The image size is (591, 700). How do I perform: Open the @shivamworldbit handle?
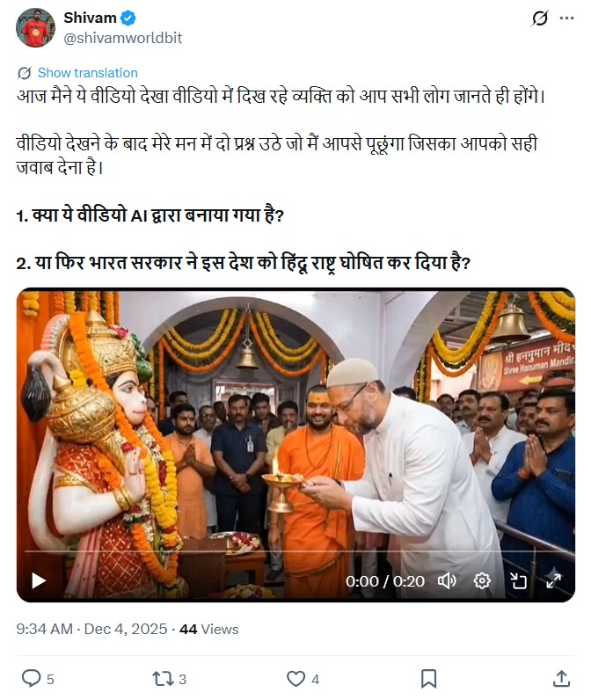coord(123,38)
